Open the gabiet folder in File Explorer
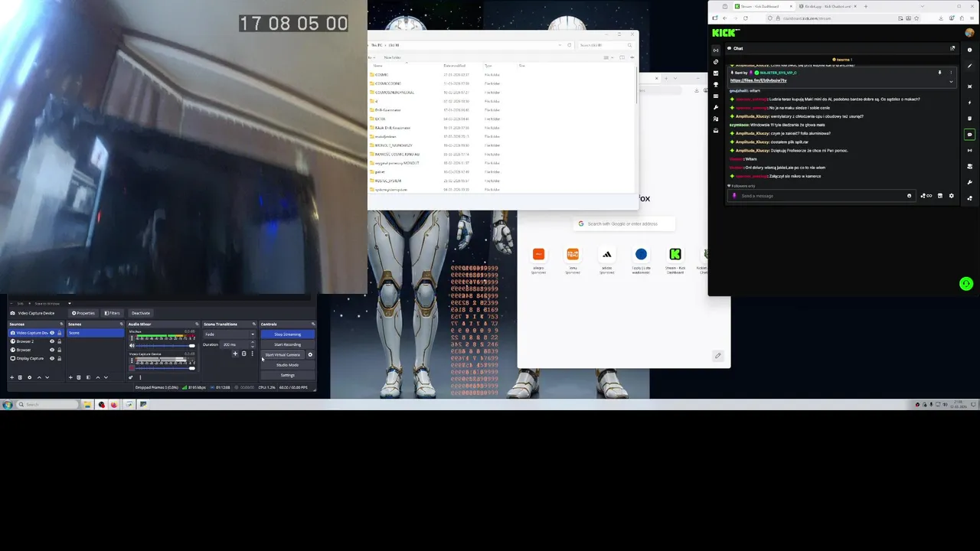This screenshot has height=551, width=980. pyautogui.click(x=378, y=172)
